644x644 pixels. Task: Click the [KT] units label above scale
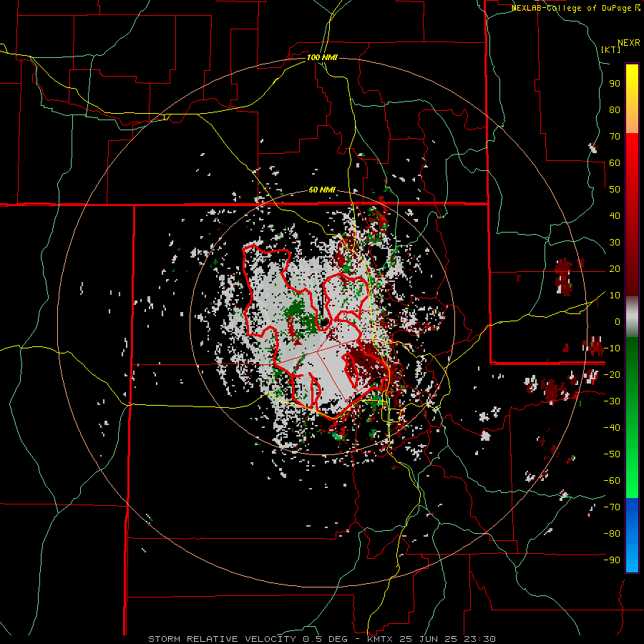point(610,49)
